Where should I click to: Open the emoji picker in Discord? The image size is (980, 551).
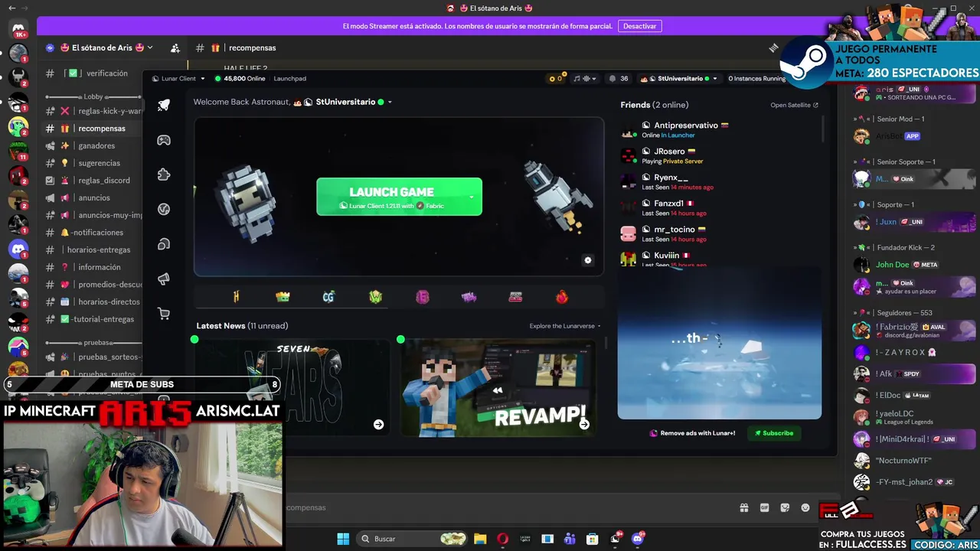(x=805, y=507)
